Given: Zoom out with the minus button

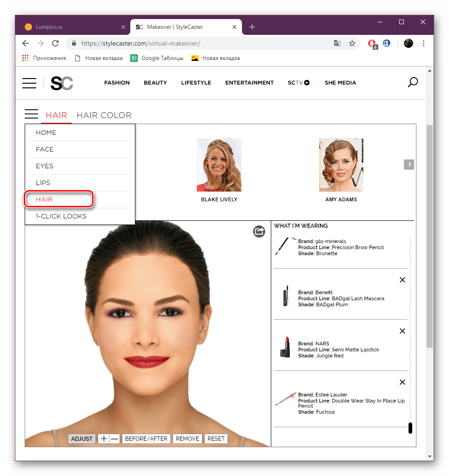Looking at the screenshot, I should 114,439.
